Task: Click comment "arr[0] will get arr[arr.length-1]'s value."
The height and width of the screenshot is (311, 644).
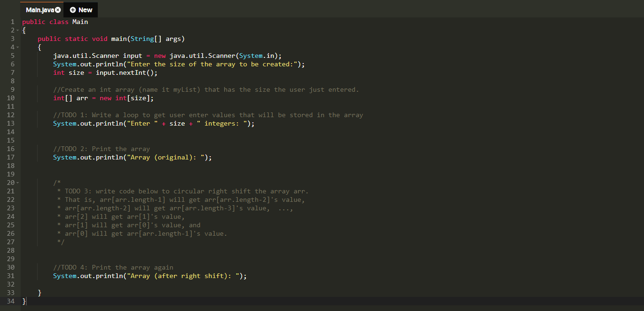Action: tap(142, 233)
